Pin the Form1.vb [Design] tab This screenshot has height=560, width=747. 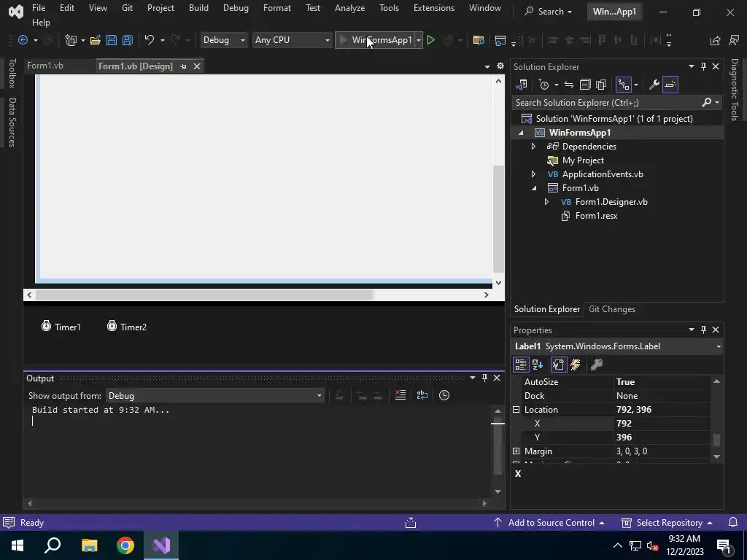coord(183,66)
